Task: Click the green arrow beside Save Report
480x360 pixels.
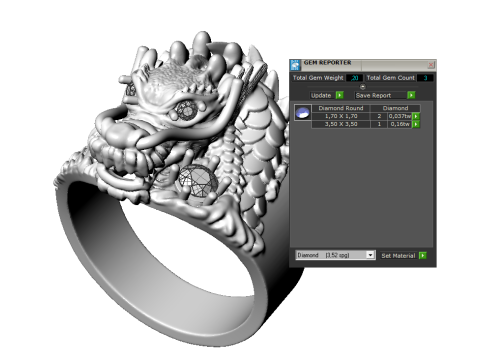Action: click(411, 95)
